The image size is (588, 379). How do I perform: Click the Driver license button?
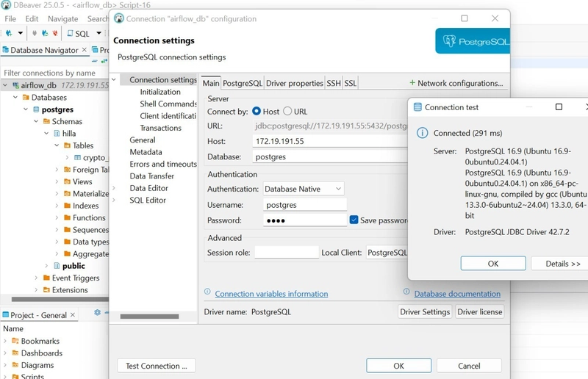point(480,312)
